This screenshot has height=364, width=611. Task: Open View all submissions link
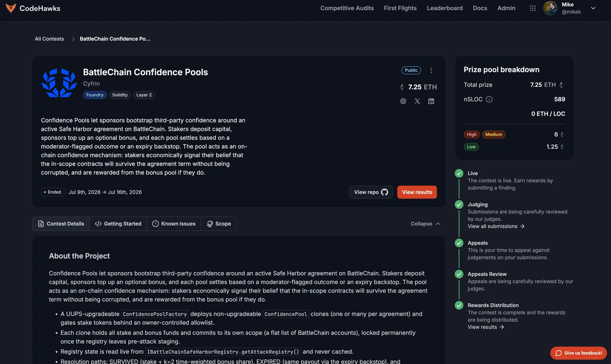pos(496,226)
